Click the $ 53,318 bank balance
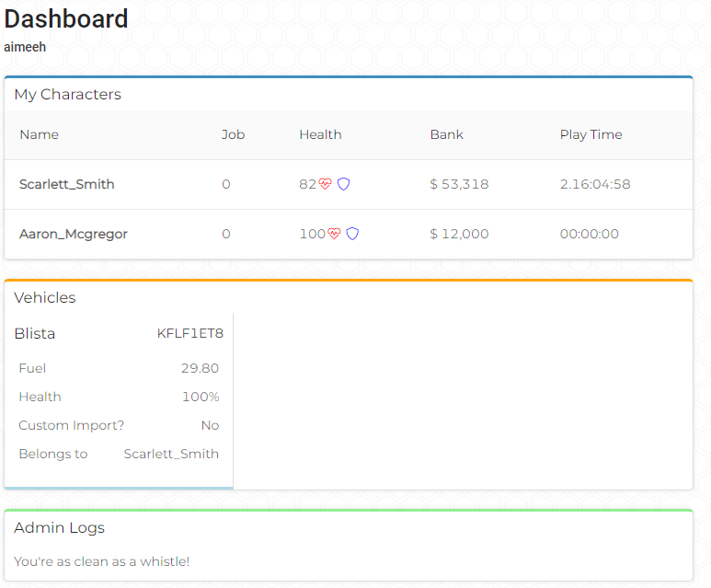The height and width of the screenshot is (588, 711). [459, 184]
